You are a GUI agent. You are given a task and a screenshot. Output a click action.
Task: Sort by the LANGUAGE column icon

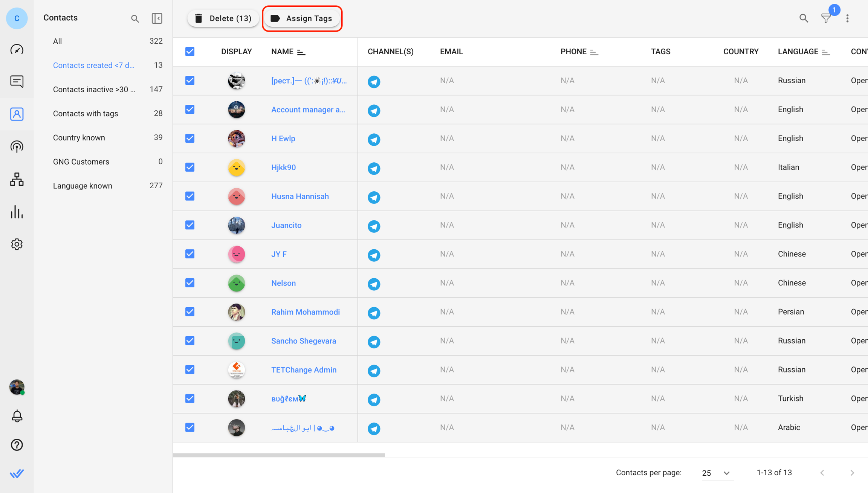[x=826, y=52]
